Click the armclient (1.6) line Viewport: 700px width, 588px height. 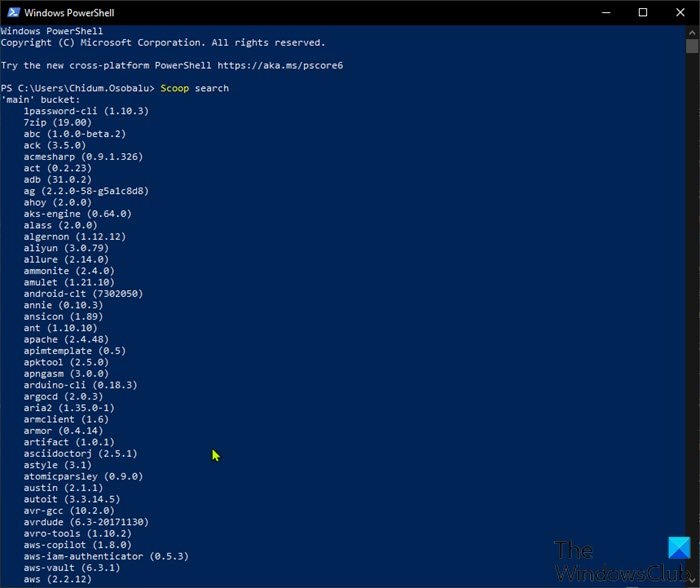(x=66, y=420)
